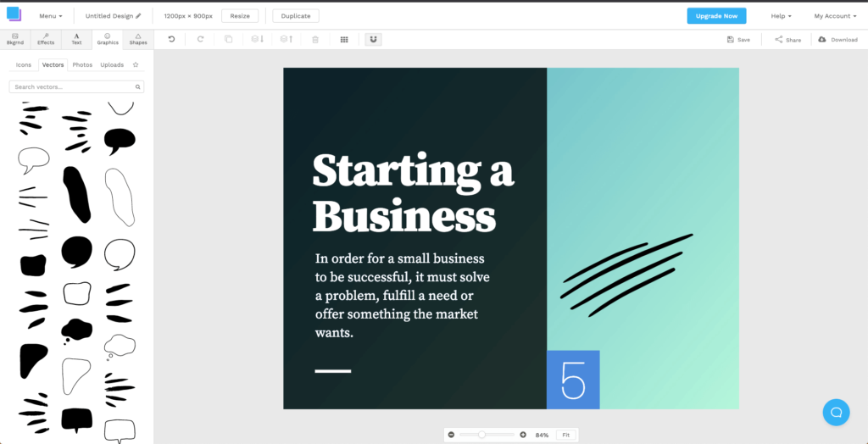Switch to the Photos tab
868x444 pixels.
82,64
